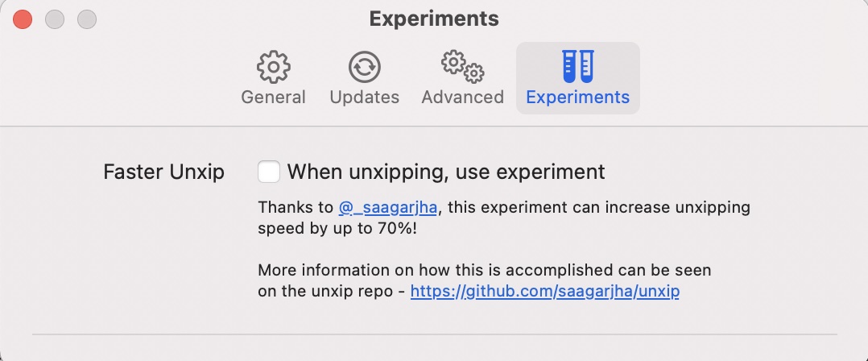The image size is (868, 361).
Task: Open the @_saagarjha profile link
Action: tap(388, 207)
